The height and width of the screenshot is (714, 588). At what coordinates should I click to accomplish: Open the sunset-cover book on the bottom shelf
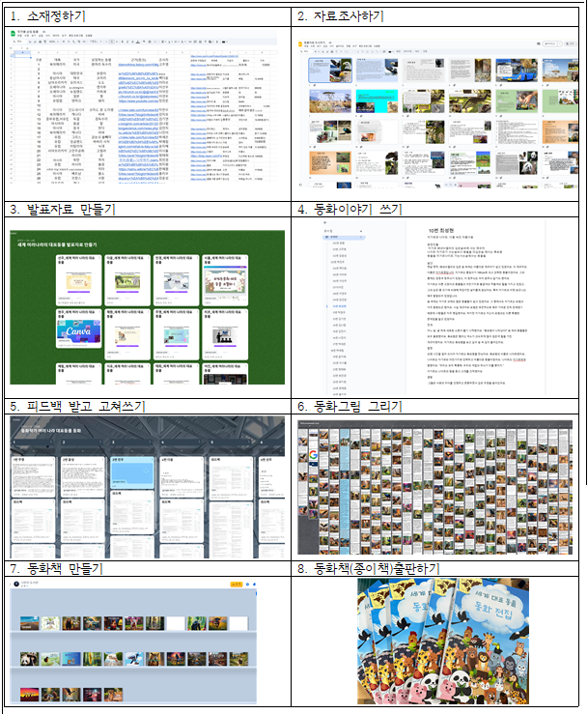[29, 695]
